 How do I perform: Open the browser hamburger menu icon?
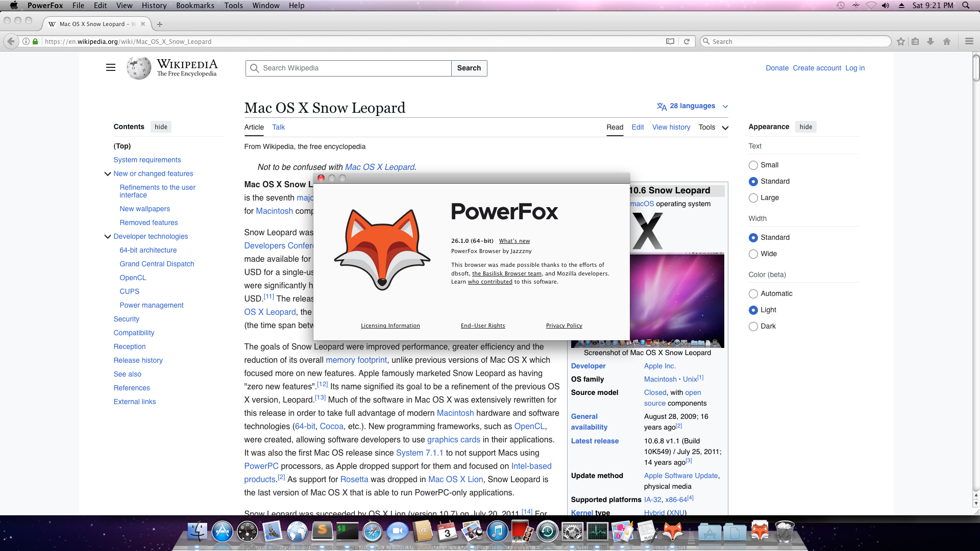pos(969,41)
